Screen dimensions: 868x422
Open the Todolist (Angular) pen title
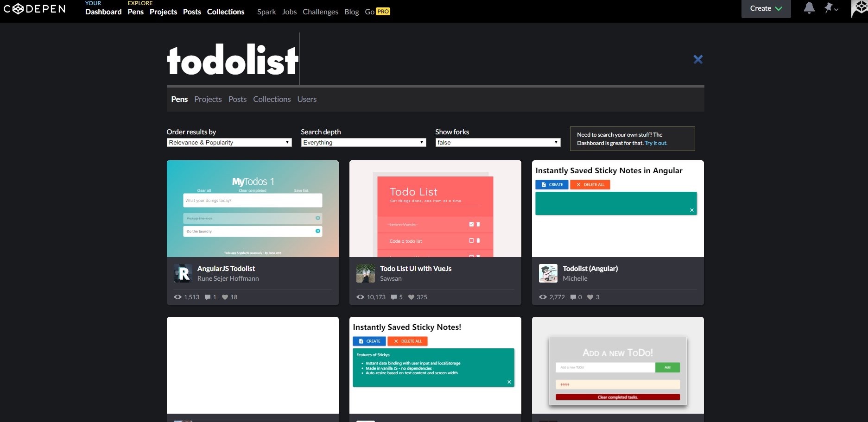590,269
